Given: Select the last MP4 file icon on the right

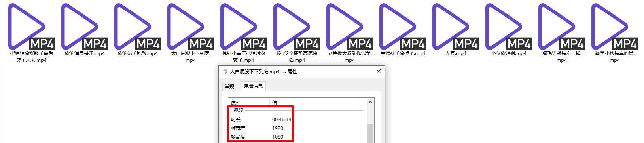Looking at the screenshot, I should click(614, 27).
